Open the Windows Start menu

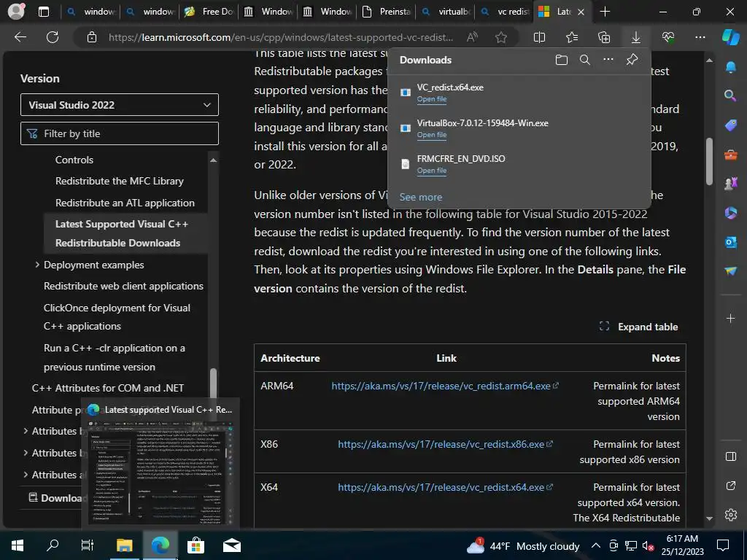[x=18, y=545]
